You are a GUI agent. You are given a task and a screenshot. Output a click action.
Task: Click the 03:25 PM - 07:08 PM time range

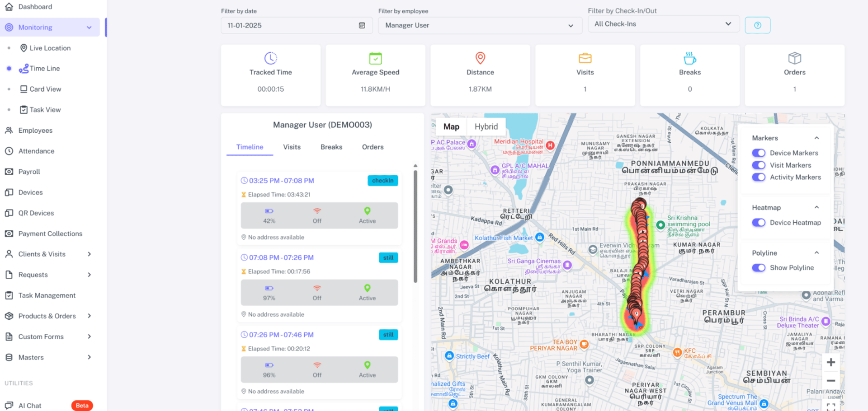(x=281, y=181)
